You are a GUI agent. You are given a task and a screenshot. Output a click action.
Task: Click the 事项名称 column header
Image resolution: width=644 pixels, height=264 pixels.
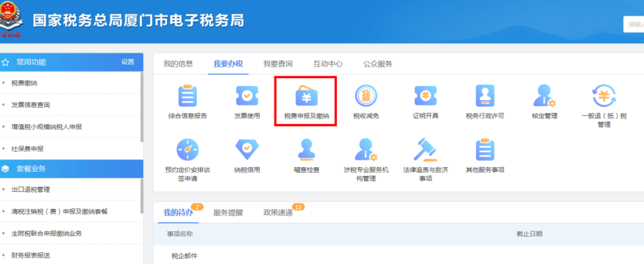(x=180, y=234)
